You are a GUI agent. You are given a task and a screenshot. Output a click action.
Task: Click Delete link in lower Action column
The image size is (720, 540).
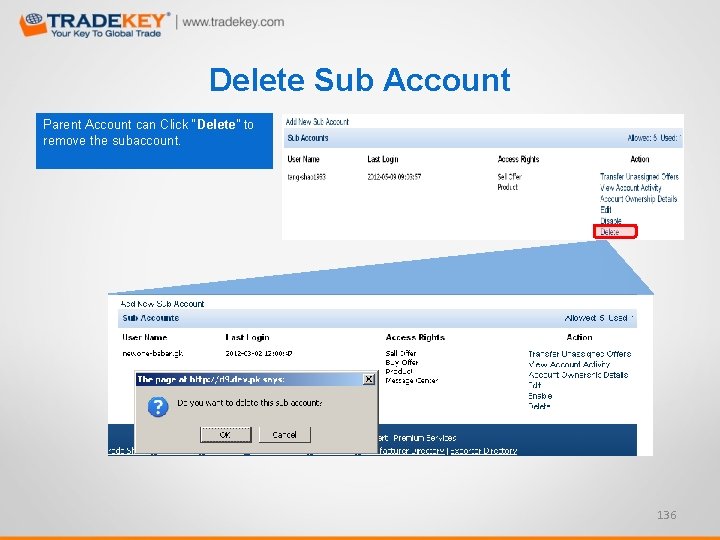coord(539,406)
